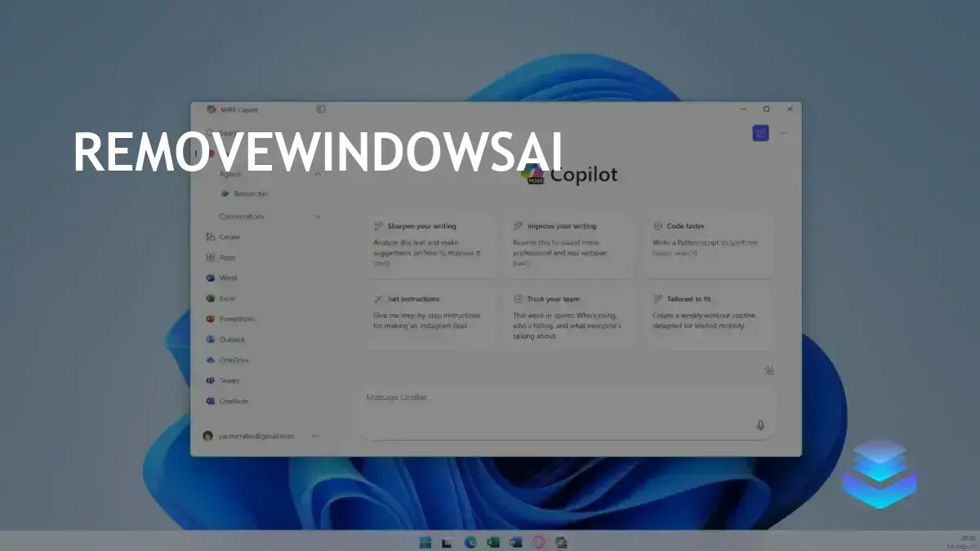The width and height of the screenshot is (980, 551).
Task: Open PowerPoint from the sidebar
Action: (230, 318)
